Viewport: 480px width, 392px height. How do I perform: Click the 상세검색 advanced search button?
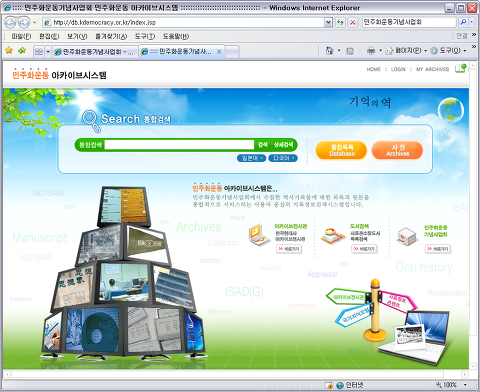pos(283,145)
